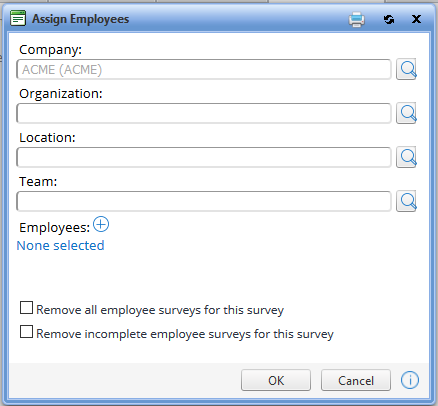Open the Company lookup magnifier
This screenshot has width=438, height=406.
[x=406, y=69]
